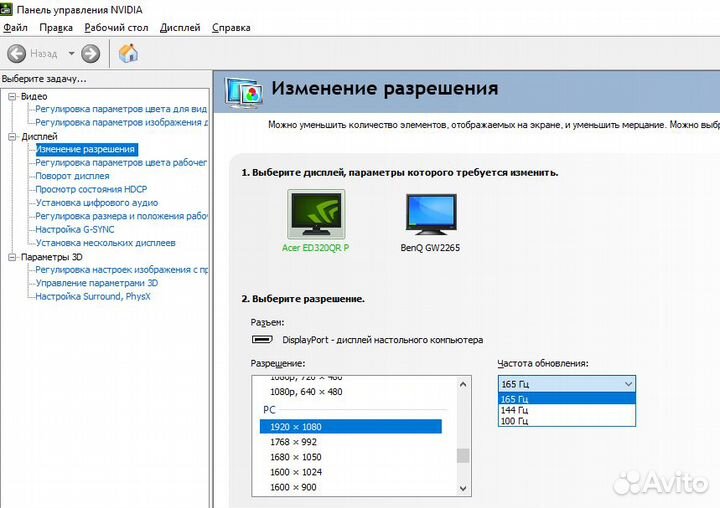
Task: Open Регулировка параметров изображения for video
Action: click(x=121, y=122)
